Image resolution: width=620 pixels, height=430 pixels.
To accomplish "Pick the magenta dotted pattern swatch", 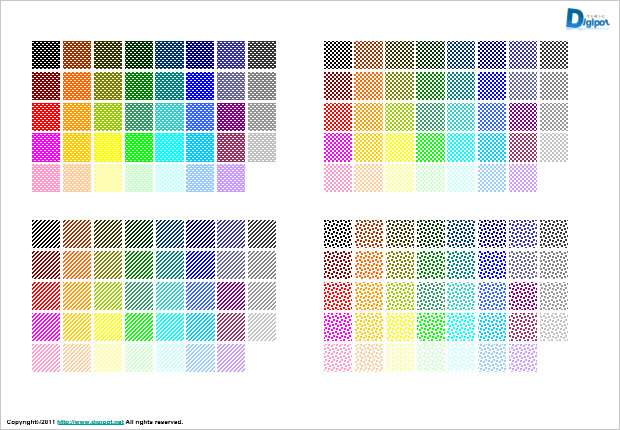I will 338,326.
